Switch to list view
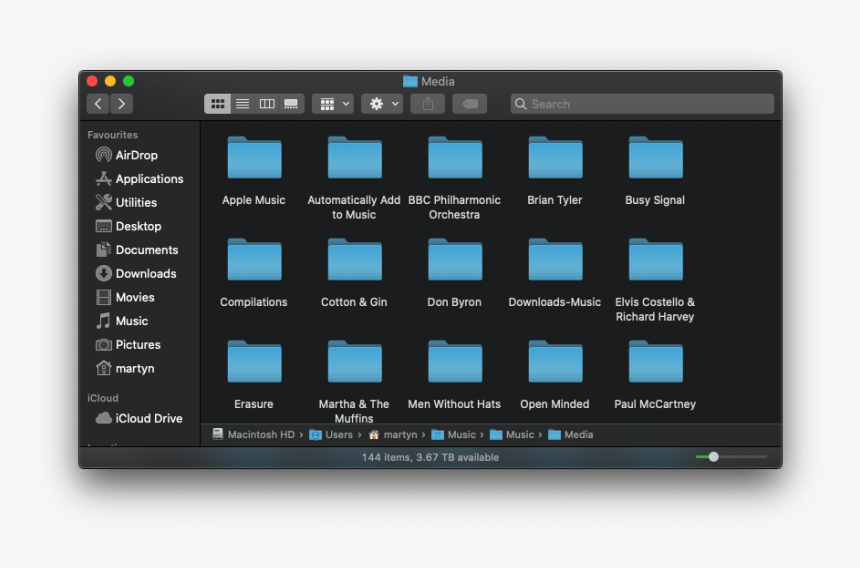The image size is (860, 568). [x=242, y=104]
